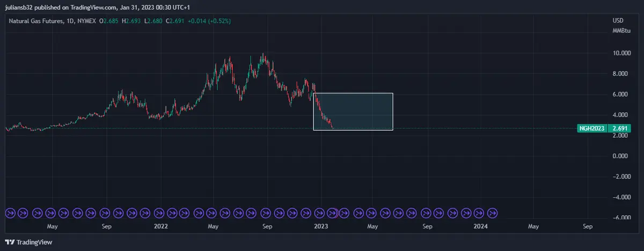Click the 2.691 current price tag
644x251 pixels.
(620, 129)
